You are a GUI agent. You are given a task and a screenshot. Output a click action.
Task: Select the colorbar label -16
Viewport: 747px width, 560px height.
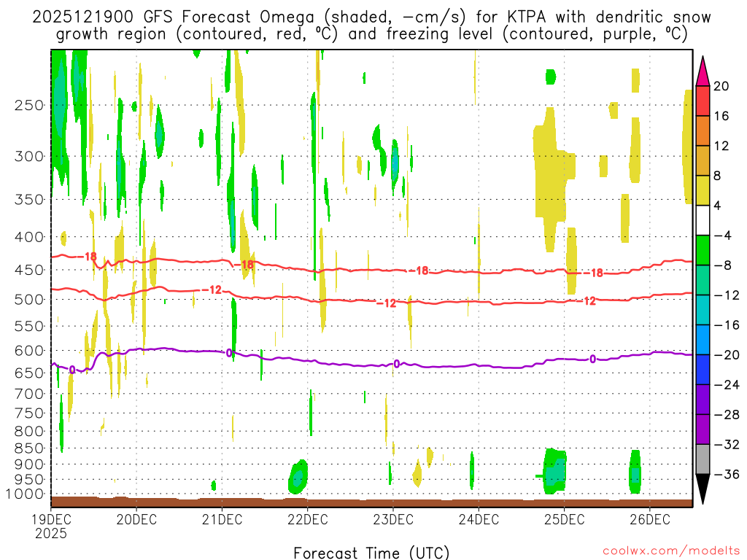tap(727, 325)
